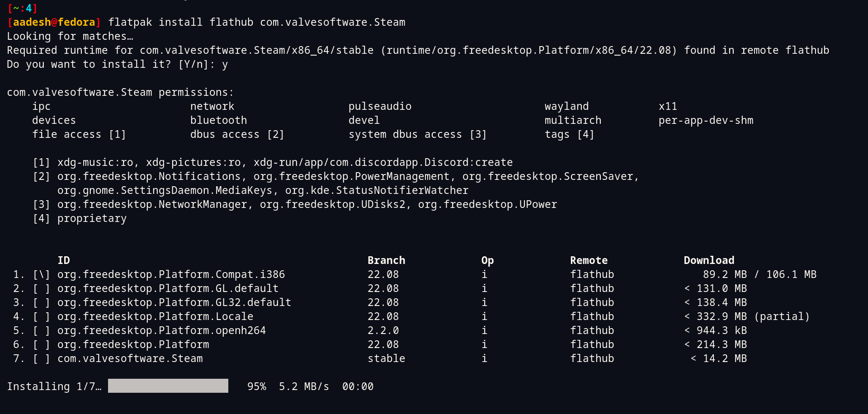Click the aadesh@fedora prompt text

pos(54,22)
